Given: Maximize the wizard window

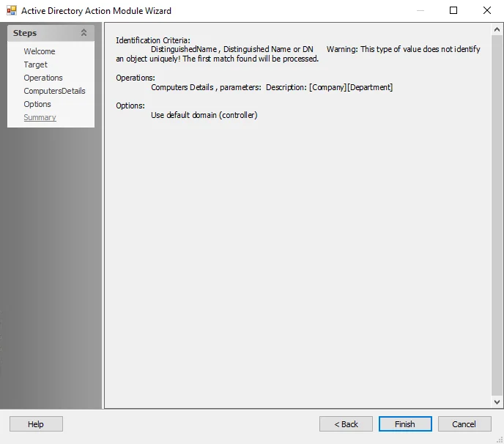Looking at the screenshot, I should (x=453, y=10).
